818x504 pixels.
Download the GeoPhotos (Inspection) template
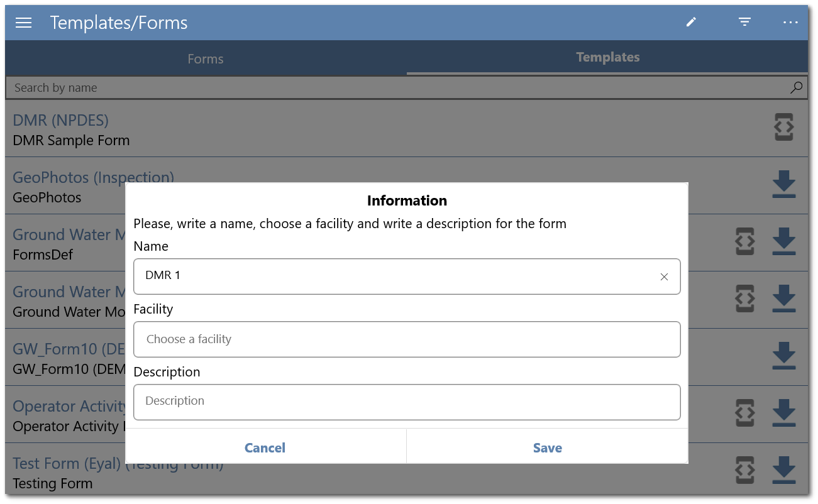point(783,184)
